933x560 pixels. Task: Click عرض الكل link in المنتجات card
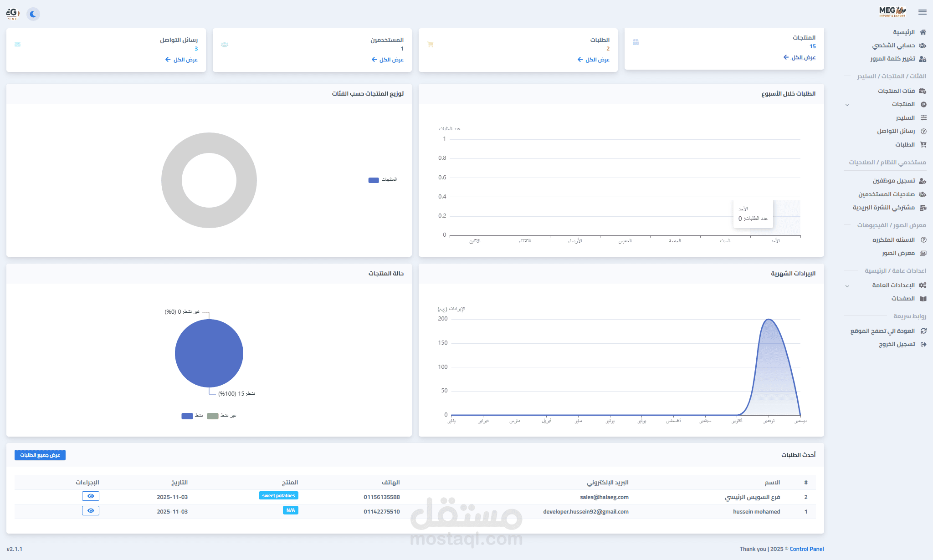[800, 57]
